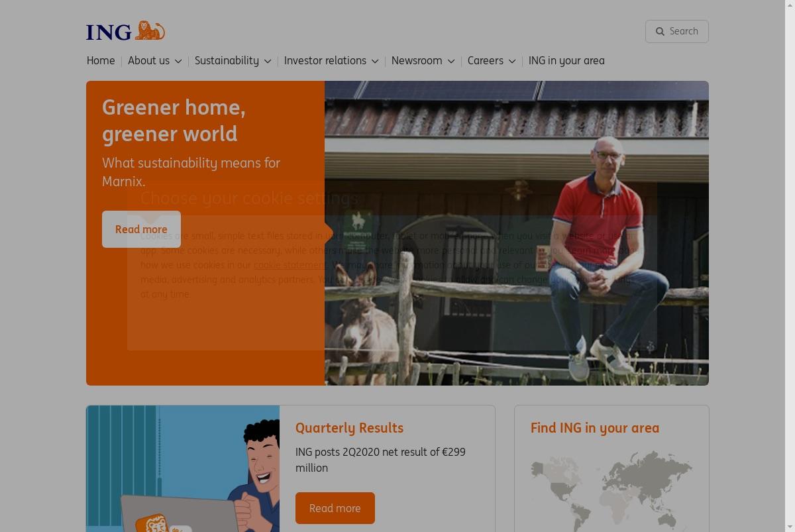
Task: Click the world map thumbnail
Action: point(611,491)
